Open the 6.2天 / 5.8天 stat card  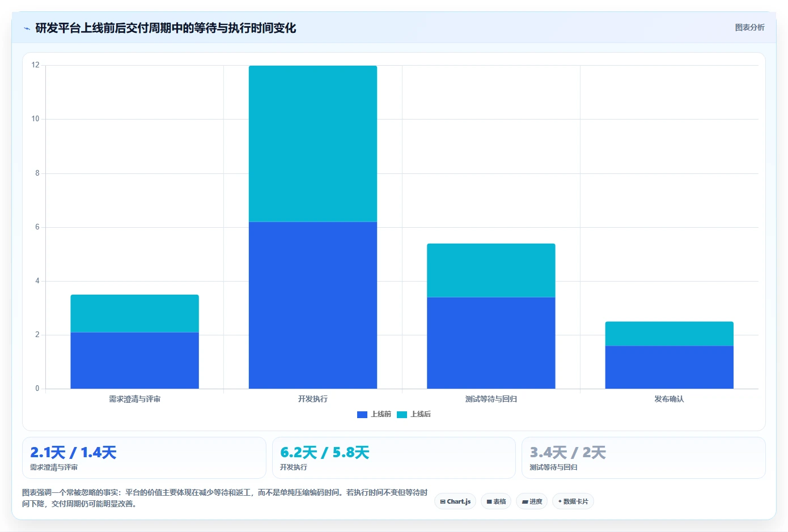pyautogui.click(x=394, y=458)
